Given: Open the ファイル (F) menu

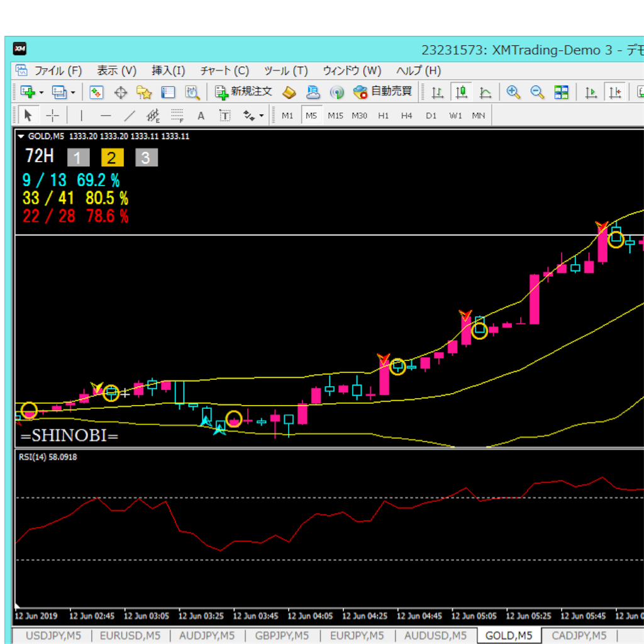Looking at the screenshot, I should pyautogui.click(x=58, y=70).
